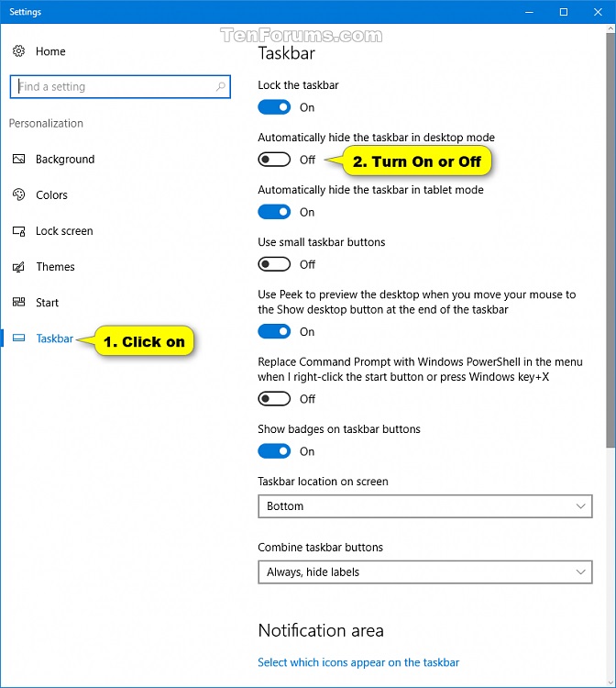Go to Home settings page
Screen dimensions: 616x688
50,51
